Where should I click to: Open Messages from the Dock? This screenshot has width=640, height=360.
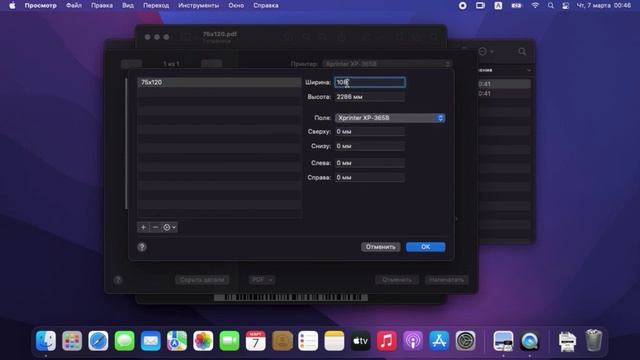[x=124, y=341]
